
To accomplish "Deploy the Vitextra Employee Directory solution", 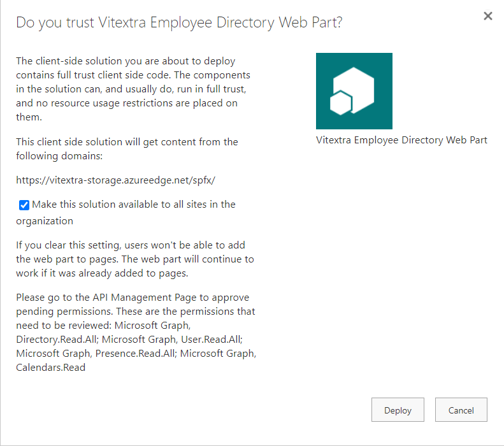I will pyautogui.click(x=398, y=410).
